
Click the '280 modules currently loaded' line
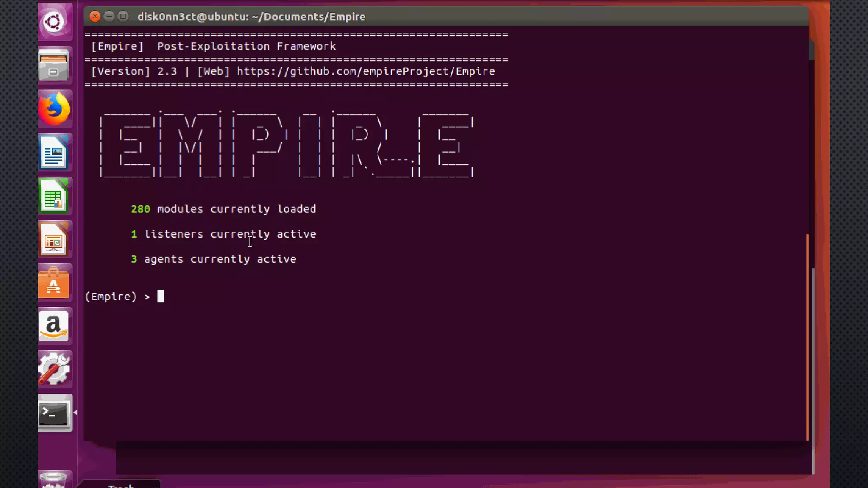tap(223, 209)
